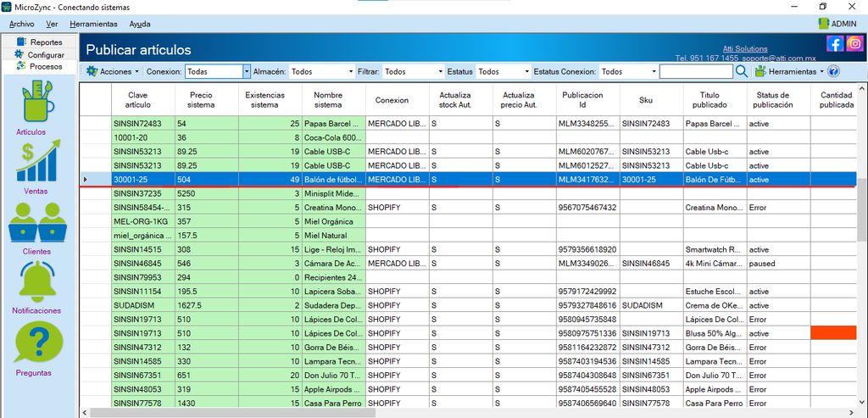
Task: Open the Conexion combo box
Action: [x=218, y=71]
